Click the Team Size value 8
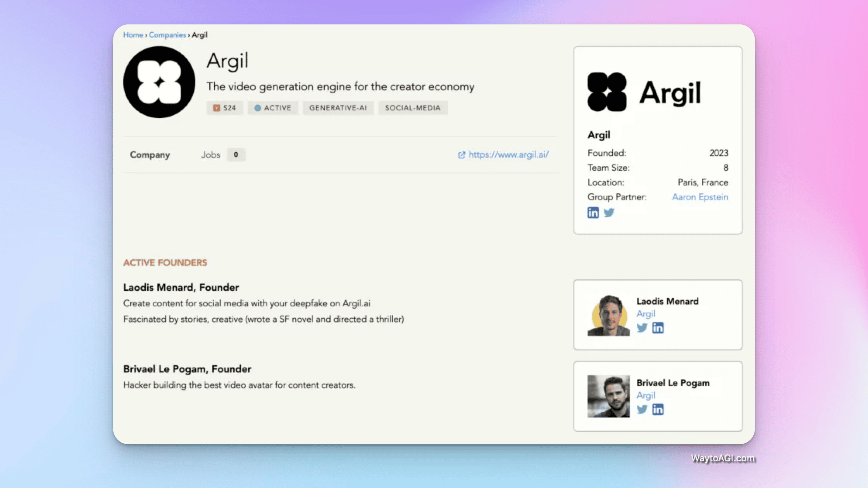This screenshot has width=868, height=488. point(726,168)
